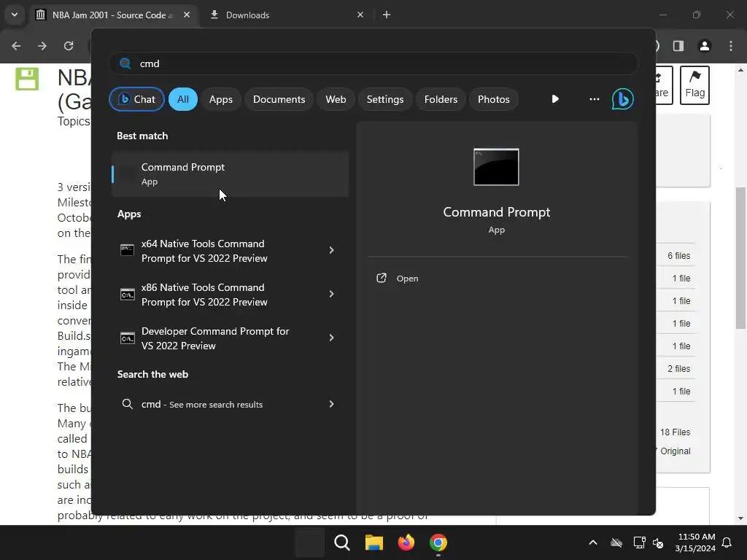Viewport: 747px width, 560px height.
Task: Click the Flag button on the page
Action: pyautogui.click(x=694, y=85)
